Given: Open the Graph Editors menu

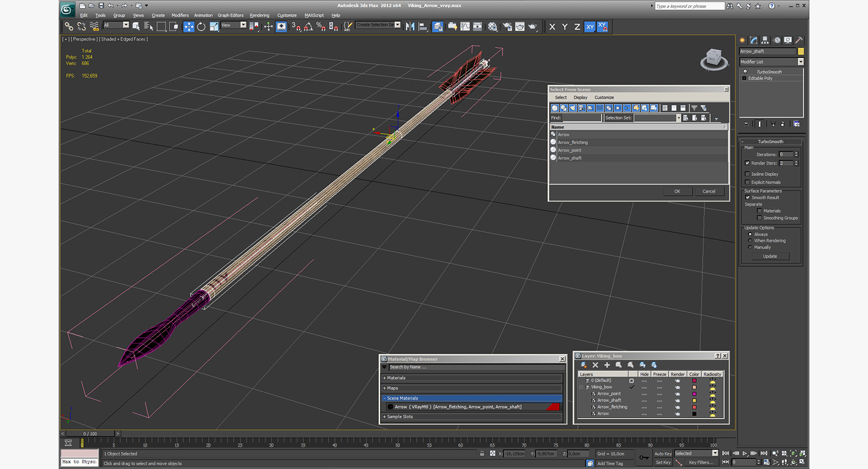Looking at the screenshot, I should 230,15.
